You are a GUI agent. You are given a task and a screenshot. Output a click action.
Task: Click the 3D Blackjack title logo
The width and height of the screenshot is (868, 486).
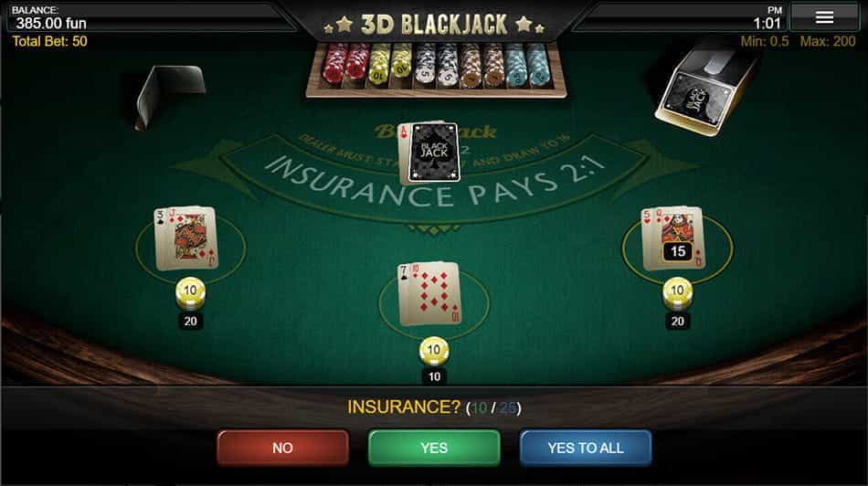point(434,25)
